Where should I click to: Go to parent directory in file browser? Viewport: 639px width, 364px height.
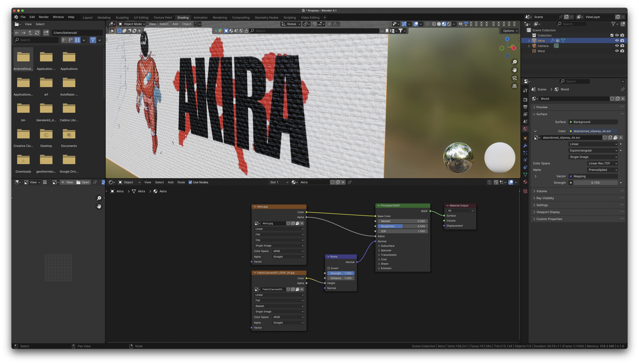click(30, 33)
